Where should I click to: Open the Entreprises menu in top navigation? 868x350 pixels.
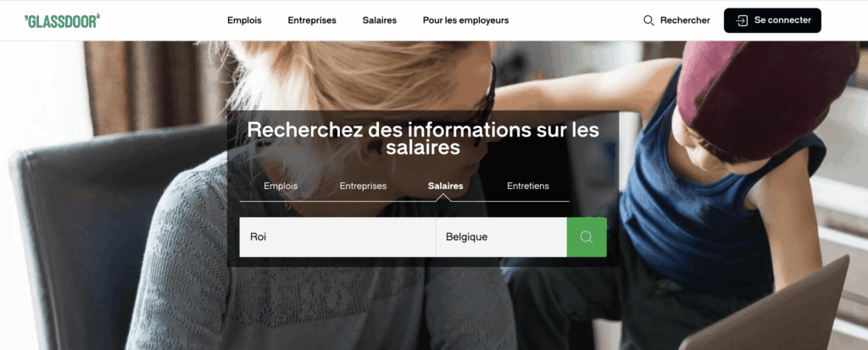312,20
